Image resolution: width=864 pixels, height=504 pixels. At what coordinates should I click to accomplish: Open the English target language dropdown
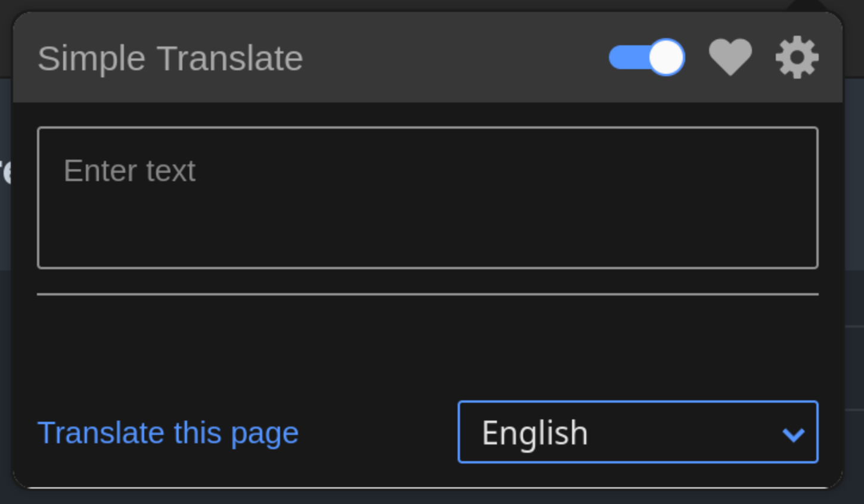click(638, 432)
